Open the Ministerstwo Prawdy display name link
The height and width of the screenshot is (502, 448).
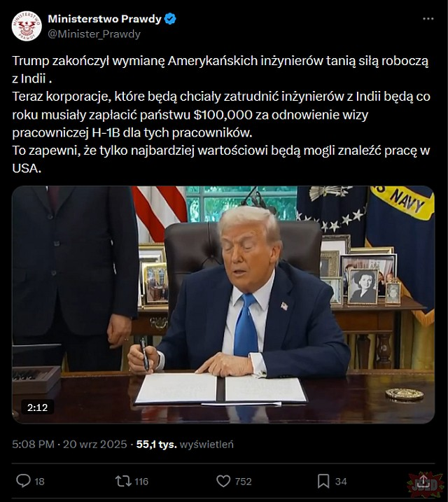(x=104, y=19)
